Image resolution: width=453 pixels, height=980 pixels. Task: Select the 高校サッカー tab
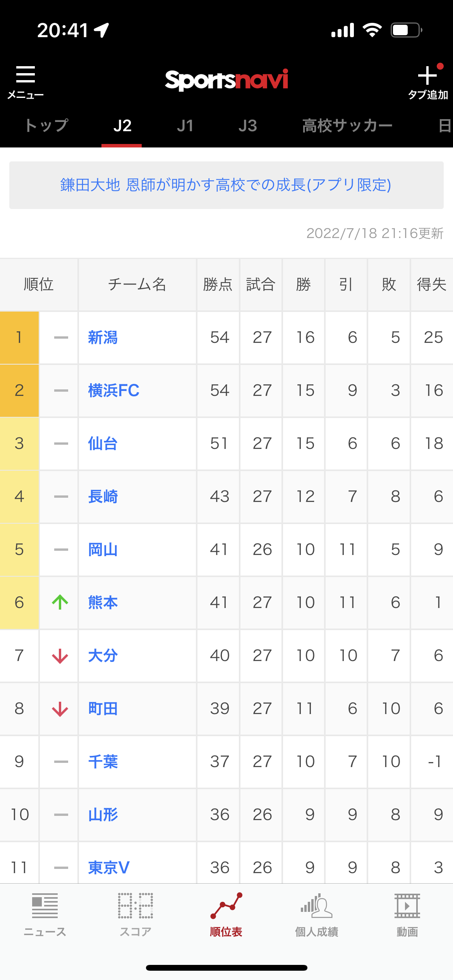[347, 126]
